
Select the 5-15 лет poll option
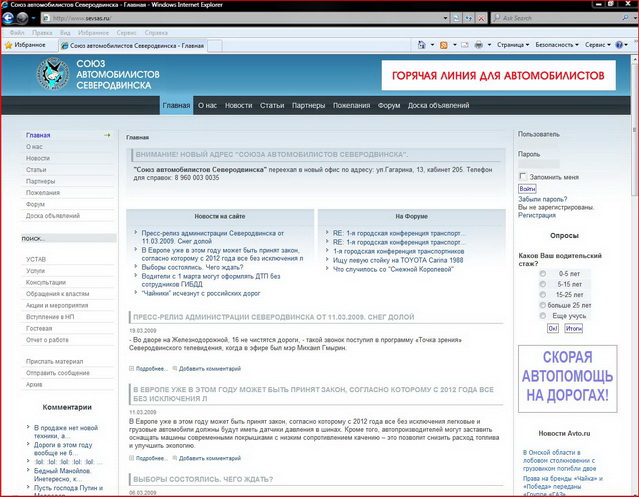pos(542,284)
